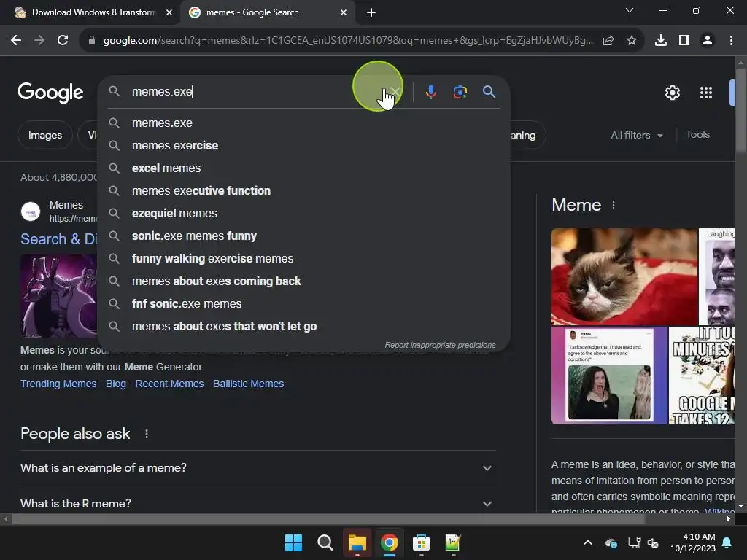
Task: Switch to Download Windows 8 Transform tab
Action: tap(89, 12)
